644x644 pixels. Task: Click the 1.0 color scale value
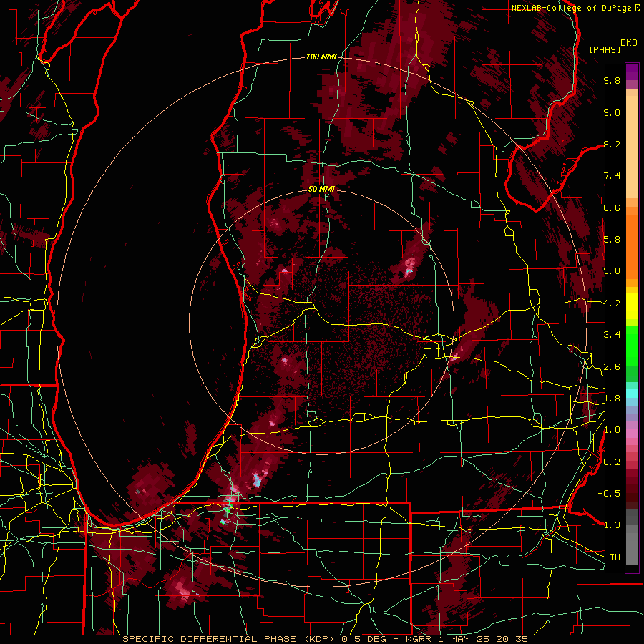click(x=612, y=431)
